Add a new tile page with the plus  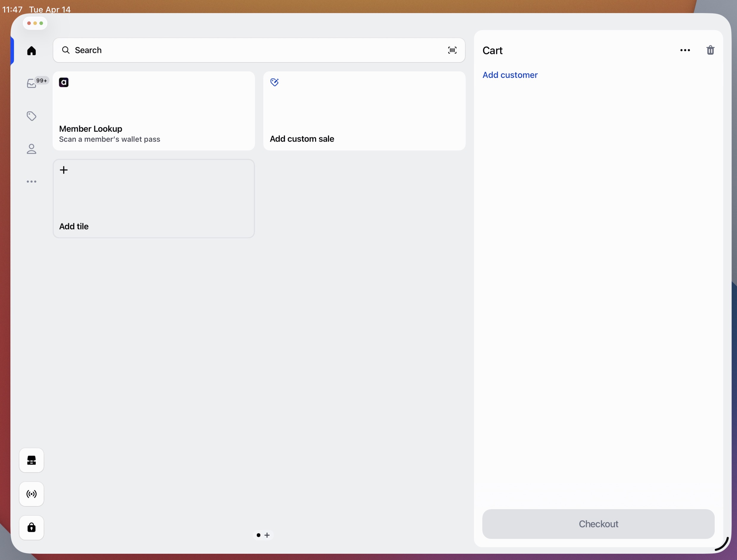pyautogui.click(x=268, y=535)
